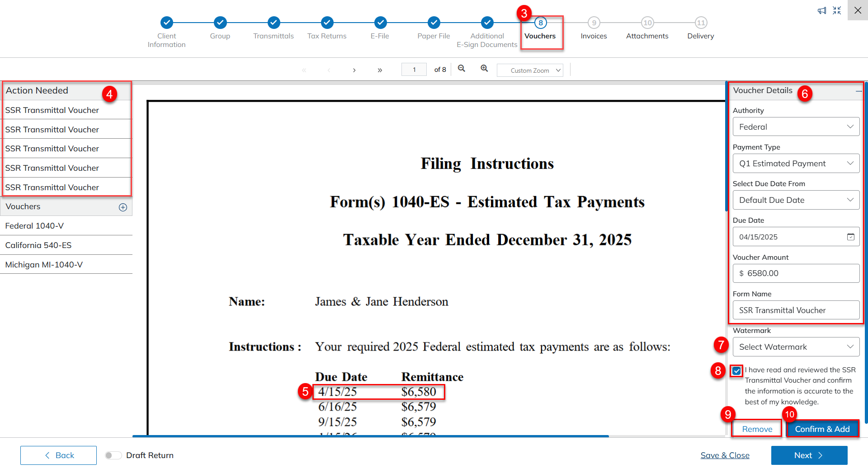Exit full screen with the shrink icon
This screenshot has height=473, width=868.
837,10
